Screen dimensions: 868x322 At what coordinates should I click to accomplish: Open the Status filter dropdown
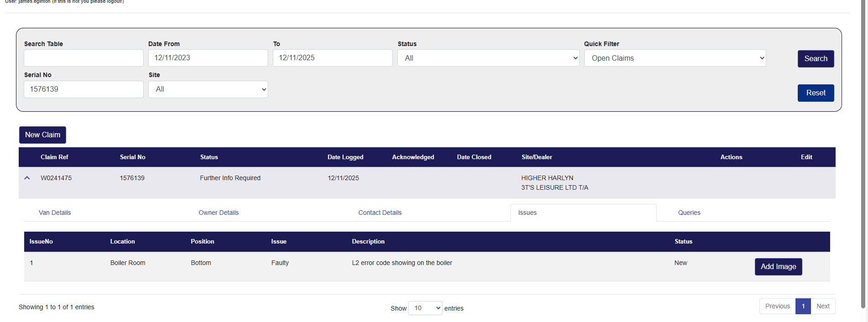coord(488,58)
